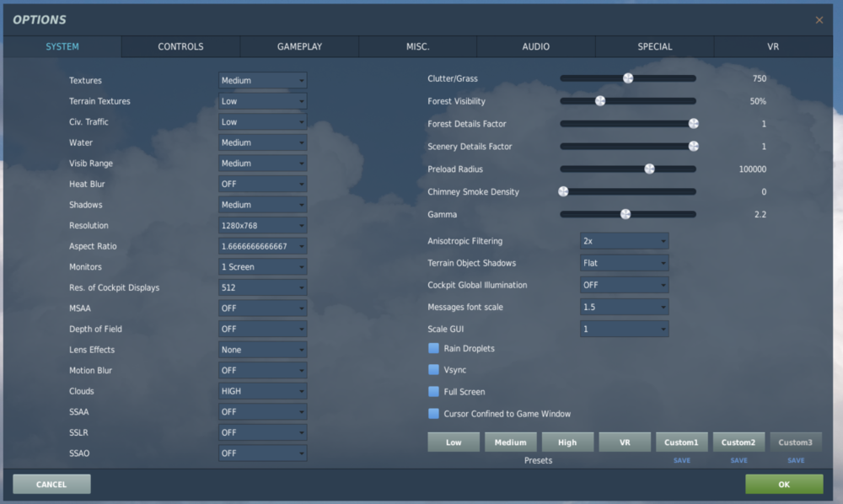
Task: Toggle Cursor Confined to Game Window
Action: pyautogui.click(x=433, y=414)
